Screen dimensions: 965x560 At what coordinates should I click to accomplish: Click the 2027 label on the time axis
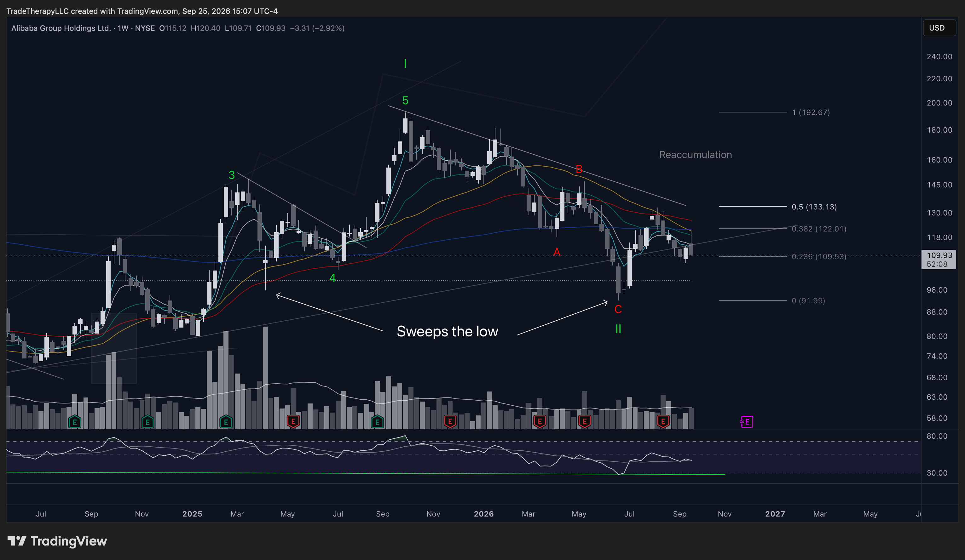tap(775, 514)
